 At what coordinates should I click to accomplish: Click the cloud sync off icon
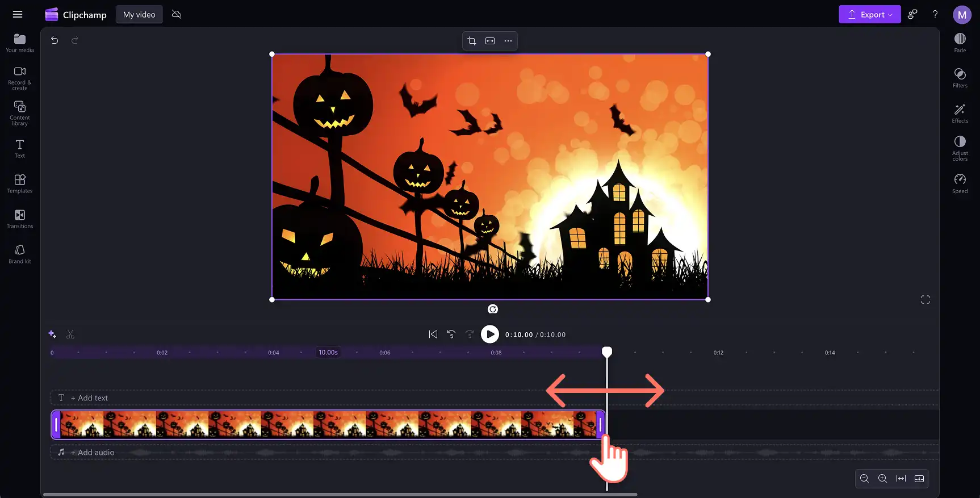tap(177, 14)
